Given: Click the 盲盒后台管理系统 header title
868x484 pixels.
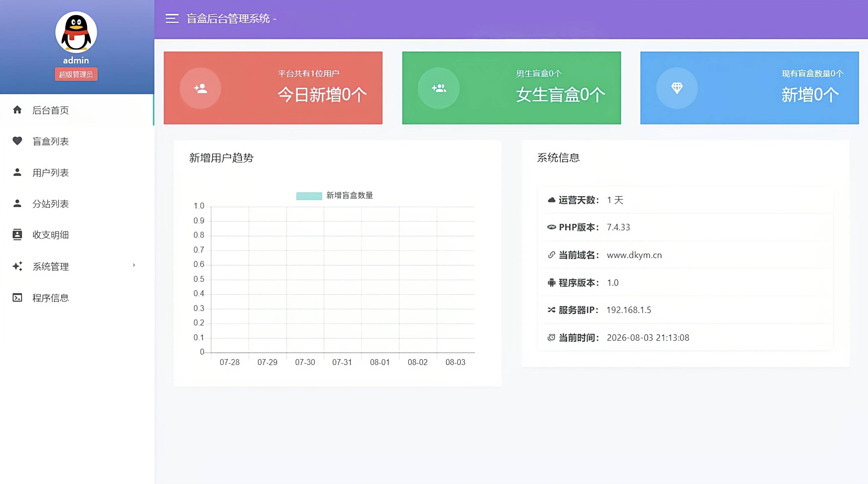Looking at the screenshot, I should coord(228,19).
